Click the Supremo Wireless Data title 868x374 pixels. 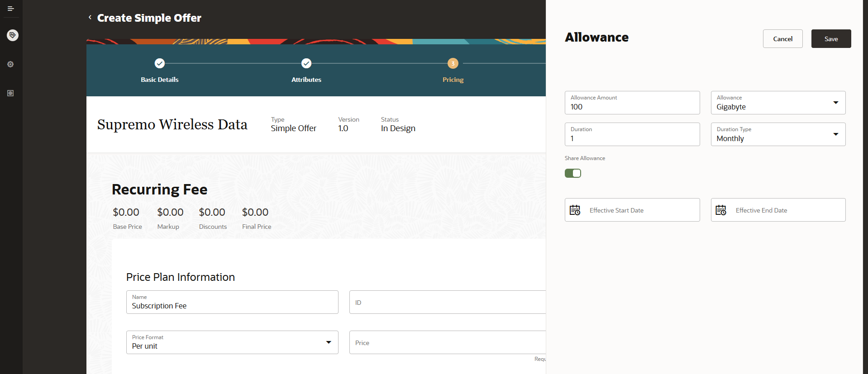[x=172, y=124]
